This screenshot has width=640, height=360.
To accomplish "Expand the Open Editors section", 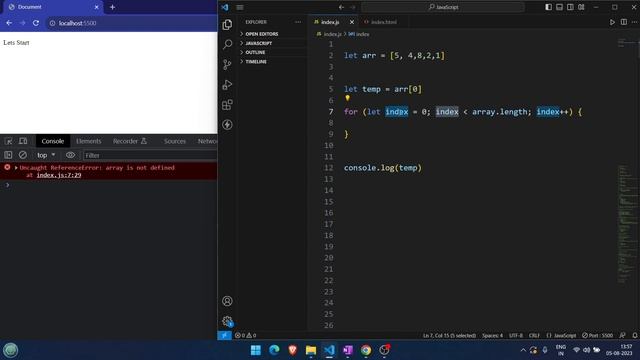I will point(273,34).
